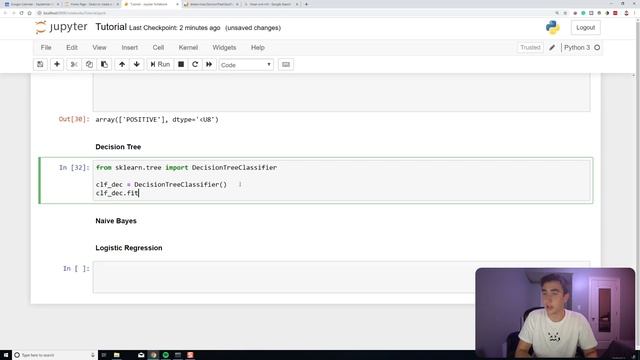Click the Windows taskbar search box
Viewport: 640px width, 360px height.
click(55, 355)
